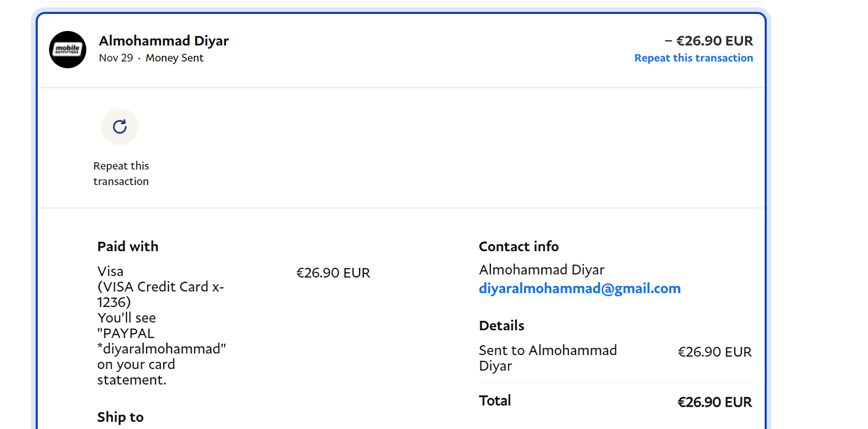Viewport: 868px width, 429px height.
Task: Select the – €26.90 EUR header amount
Action: tap(709, 41)
